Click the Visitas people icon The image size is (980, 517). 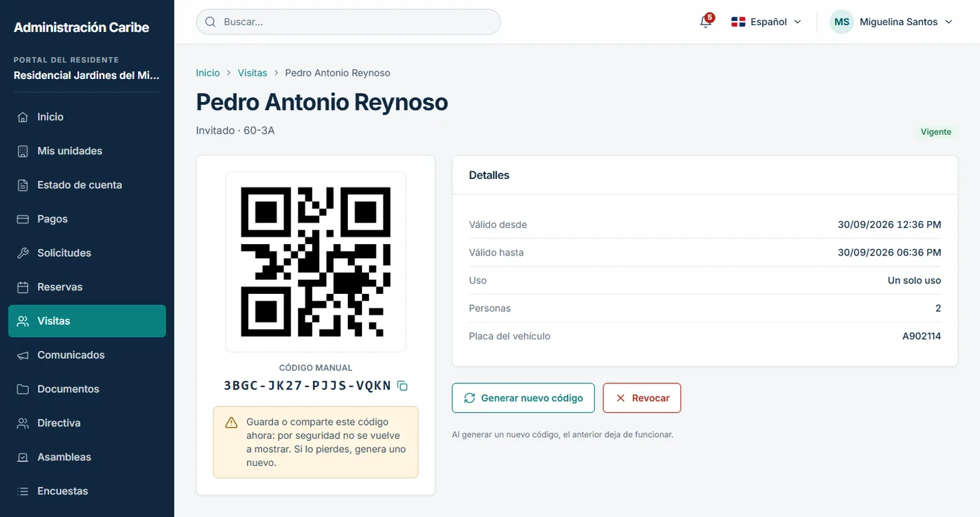tap(23, 321)
